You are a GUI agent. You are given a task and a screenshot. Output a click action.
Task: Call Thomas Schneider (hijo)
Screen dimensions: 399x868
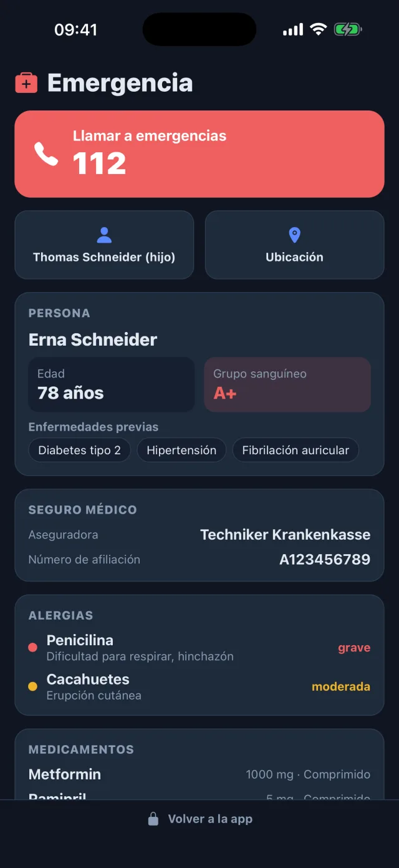[x=104, y=245]
